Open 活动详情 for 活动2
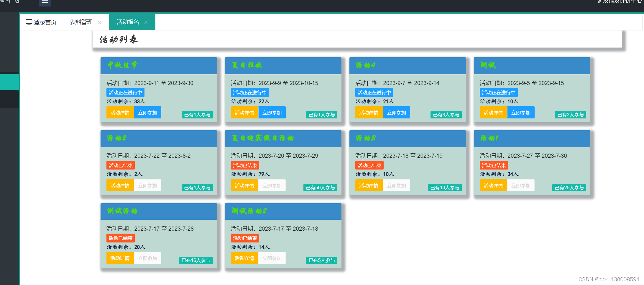This screenshot has height=285, width=644. 120,185
